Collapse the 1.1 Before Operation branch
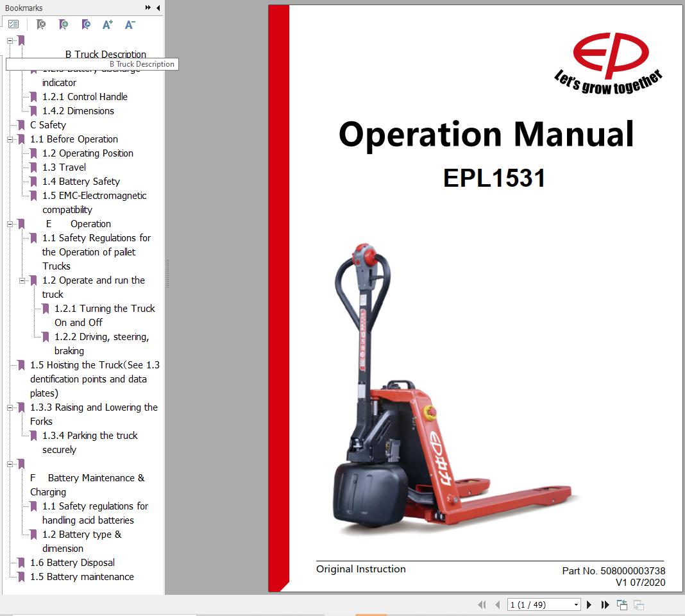Image resolution: width=685 pixels, height=616 pixels. coord(10,139)
